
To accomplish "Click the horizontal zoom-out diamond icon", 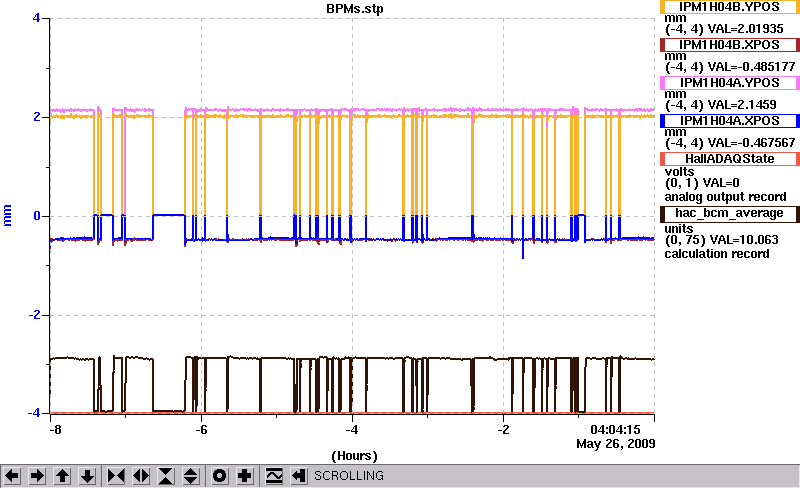I will coord(141,476).
